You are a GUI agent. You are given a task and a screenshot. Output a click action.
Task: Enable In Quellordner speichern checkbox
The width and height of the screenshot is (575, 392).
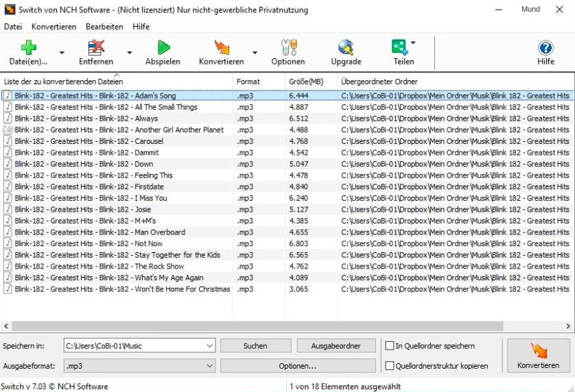click(x=390, y=345)
